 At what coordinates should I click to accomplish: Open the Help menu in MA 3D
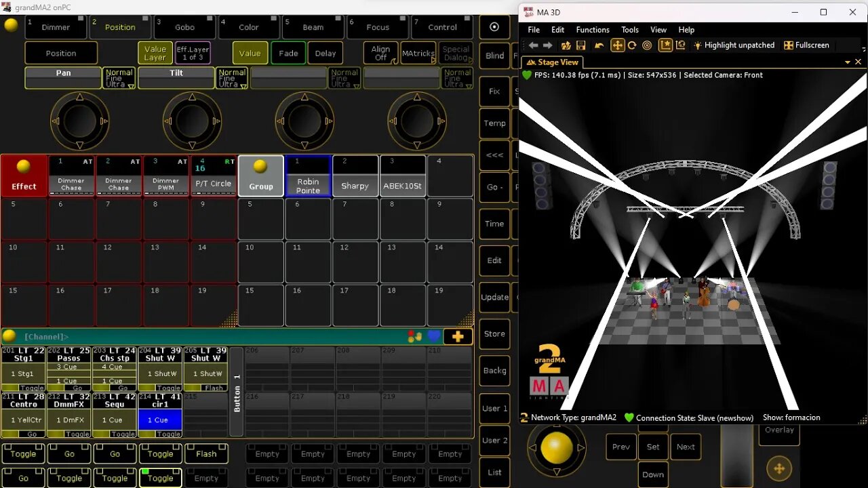[686, 30]
